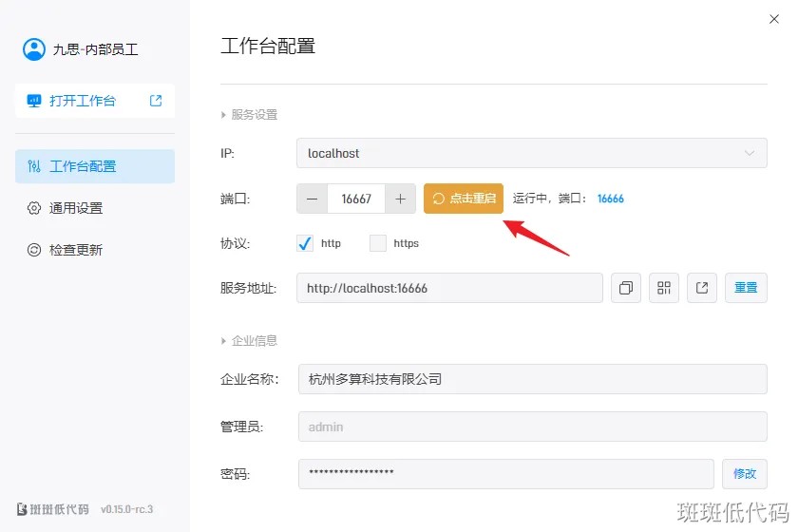
Task: Click the 修改 password button
Action: [x=745, y=474]
